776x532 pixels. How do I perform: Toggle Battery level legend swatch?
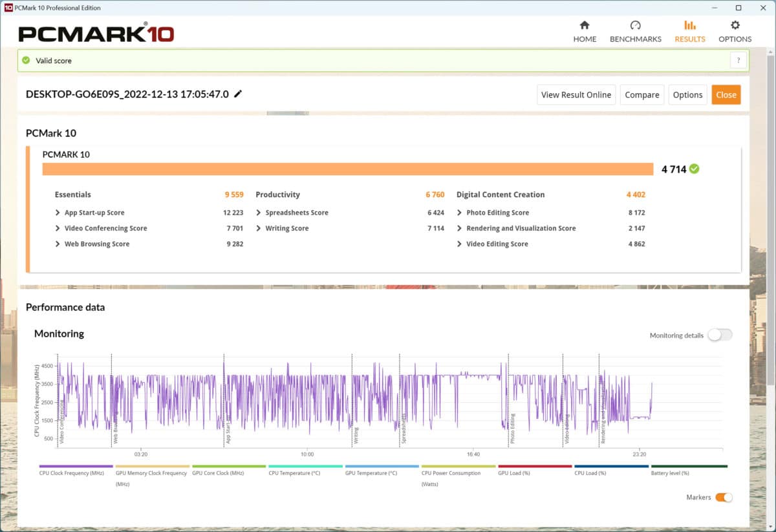689,466
